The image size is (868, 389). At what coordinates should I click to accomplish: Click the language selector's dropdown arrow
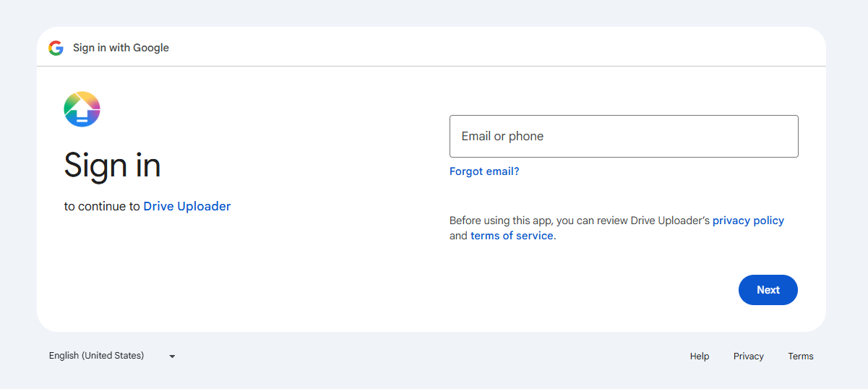(172, 356)
